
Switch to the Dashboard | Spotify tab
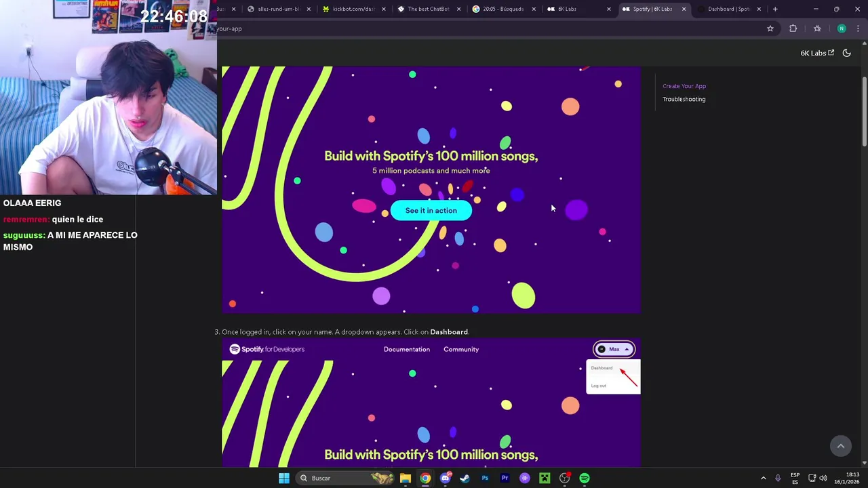[x=728, y=9]
